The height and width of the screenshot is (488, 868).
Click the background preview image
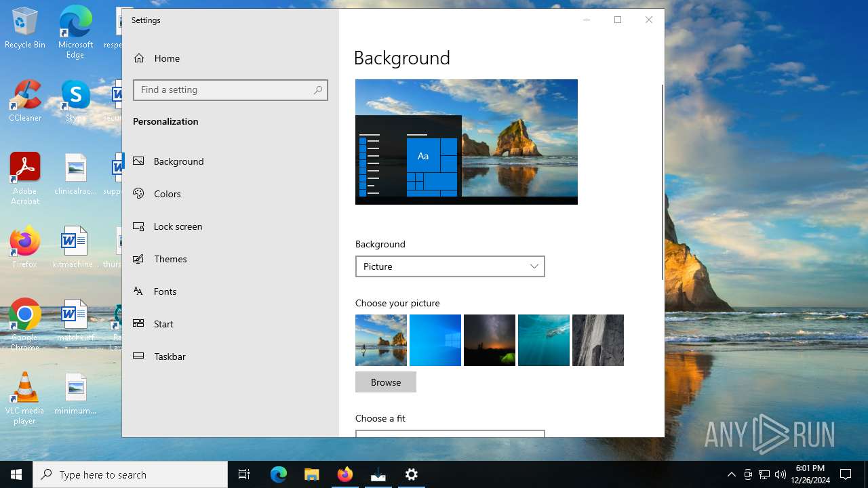[x=467, y=142]
